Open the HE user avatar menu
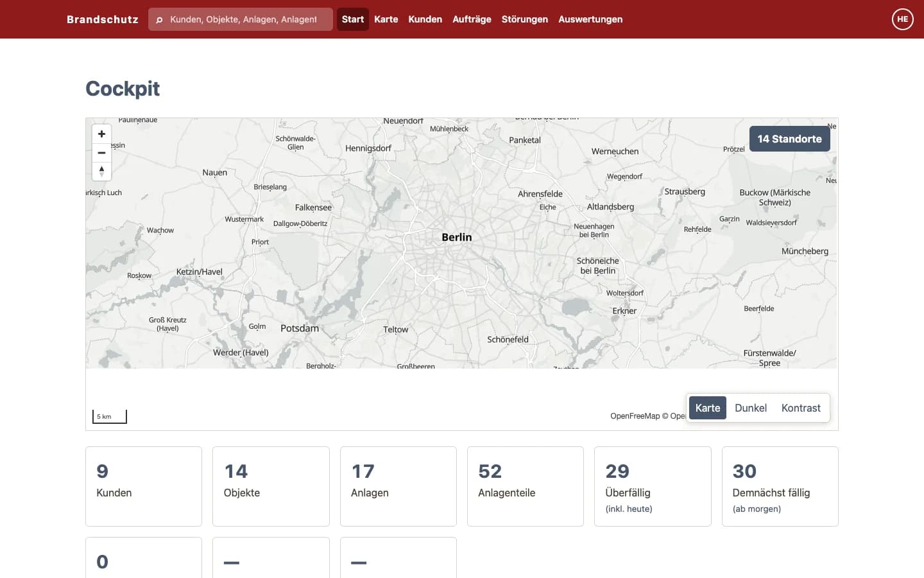 (902, 19)
